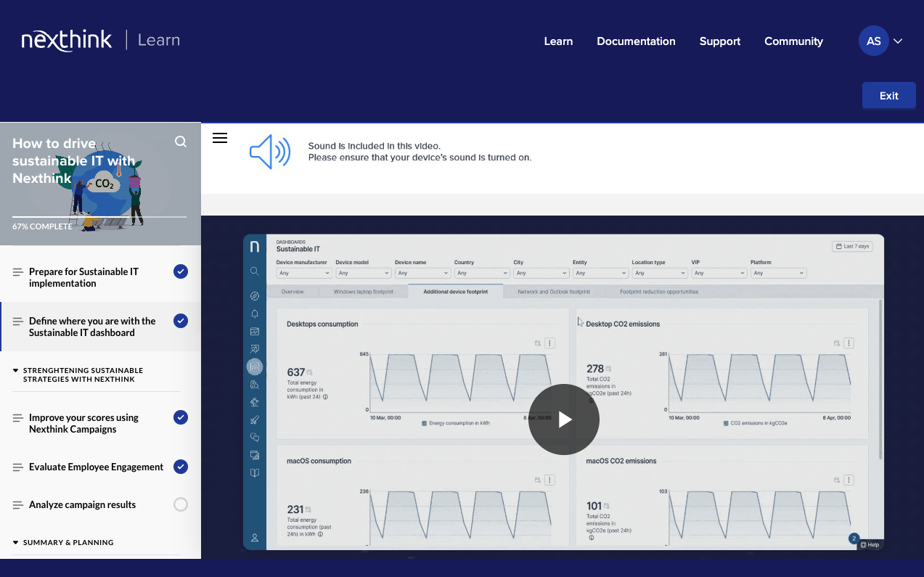924x577 pixels.
Task: Click the lesson list icon beside Evaluate Employee Engagement
Action: pos(18,467)
